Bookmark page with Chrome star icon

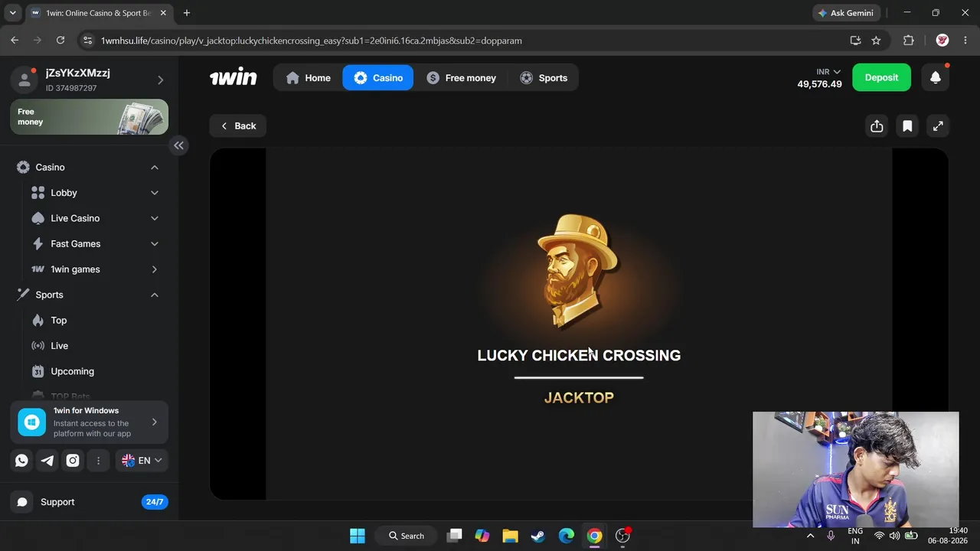coord(876,40)
